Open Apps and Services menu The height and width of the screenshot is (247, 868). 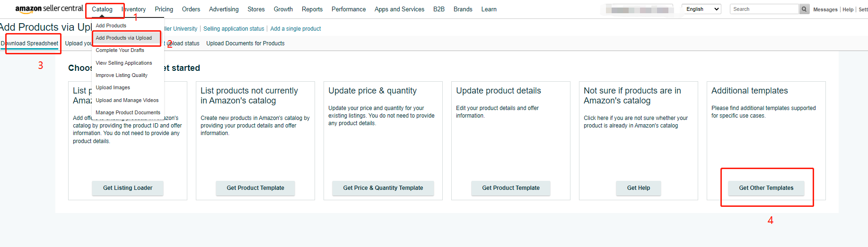coord(399,9)
